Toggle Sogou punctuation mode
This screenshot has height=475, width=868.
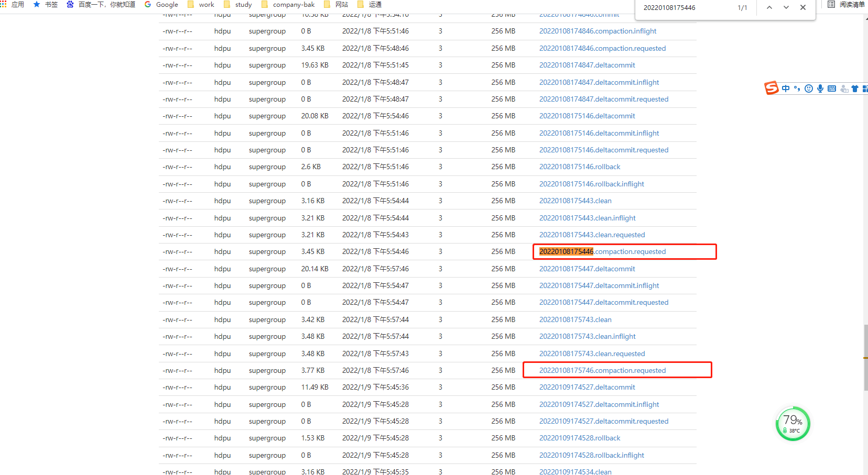coord(797,89)
